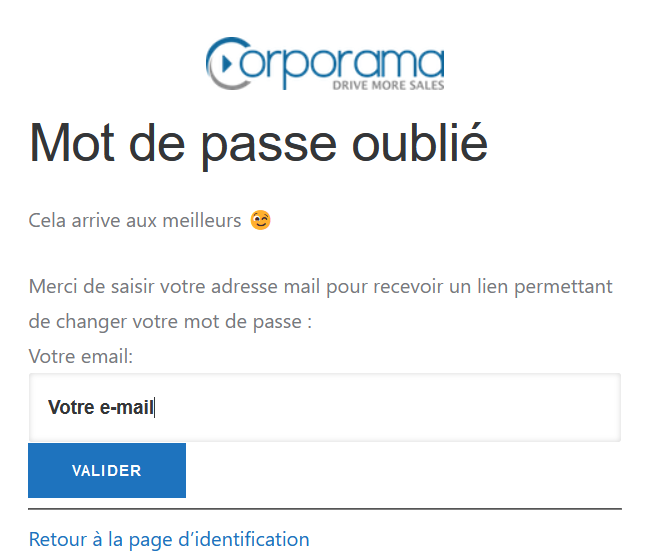Click the empty right side of email field

[480, 408]
